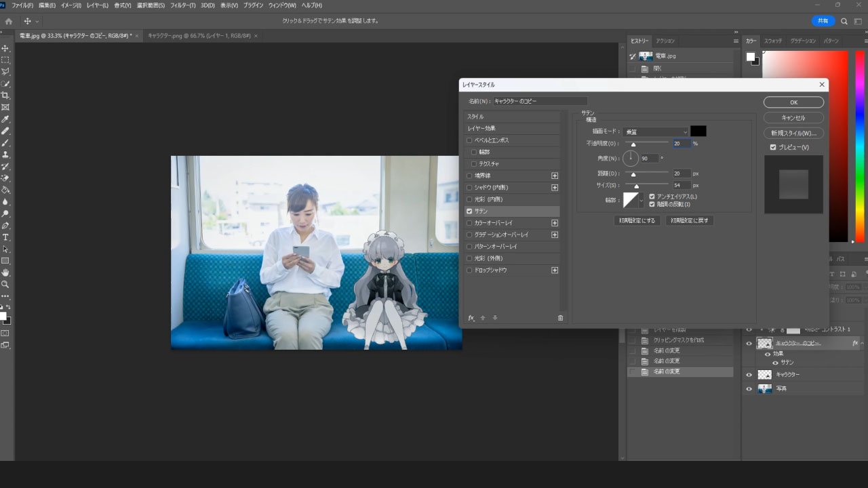
Task: Click the plus button beside グラデーションオーバーレイ
Action: click(555, 235)
